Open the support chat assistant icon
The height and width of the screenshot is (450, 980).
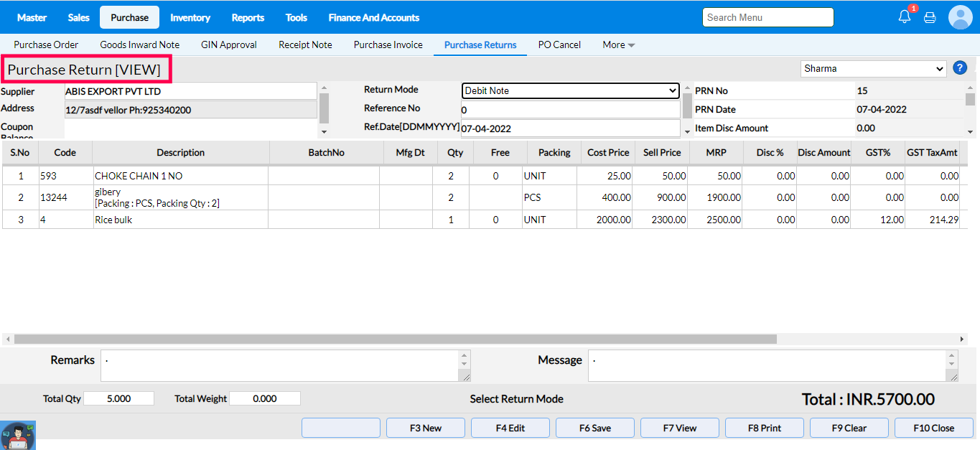pyautogui.click(x=18, y=435)
